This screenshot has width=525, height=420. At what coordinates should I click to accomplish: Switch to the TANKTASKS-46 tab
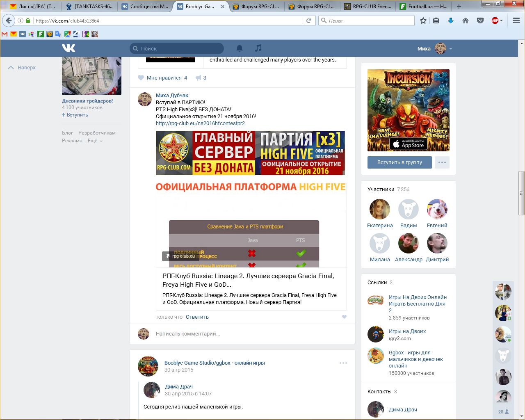coord(90,6)
